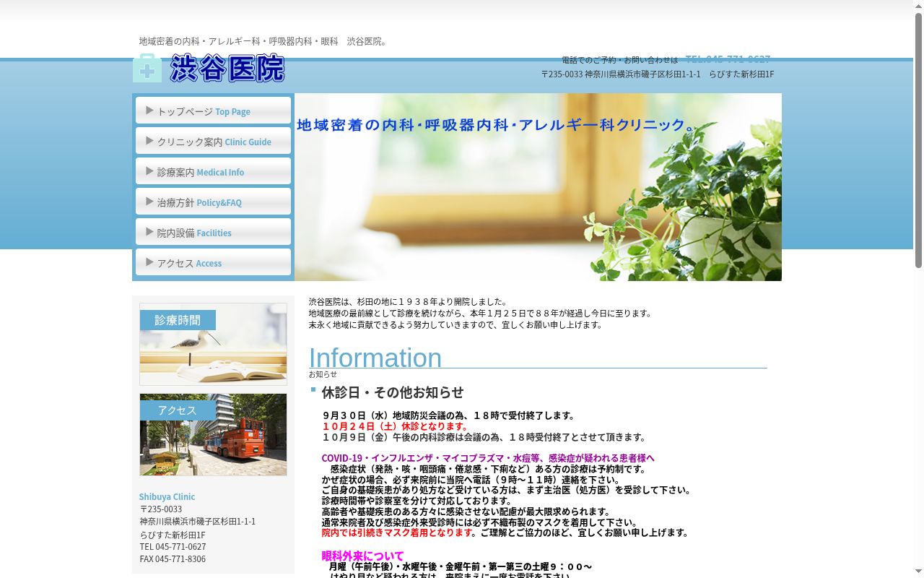924x578 pixels.
Task: Click the らびすた新杉田1F sidebar address line
Action: (173, 535)
